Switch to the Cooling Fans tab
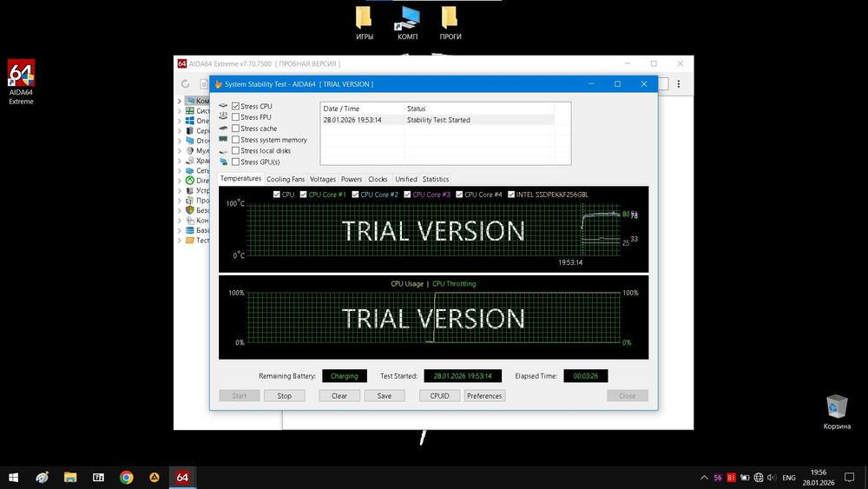This screenshot has width=868, height=489. (x=286, y=179)
